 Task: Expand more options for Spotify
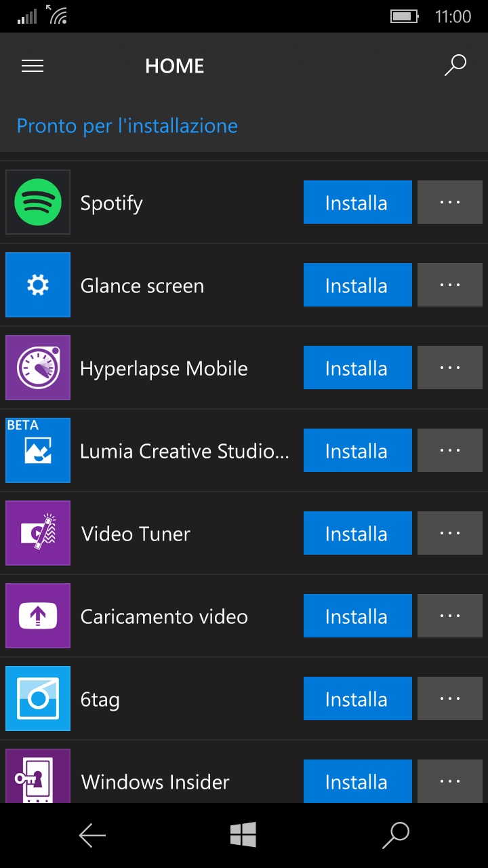pyautogui.click(x=450, y=202)
